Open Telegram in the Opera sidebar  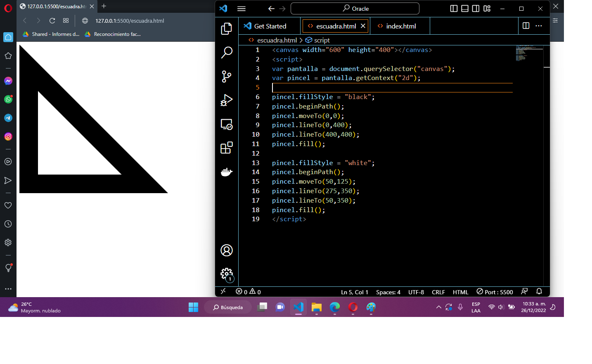coord(8,118)
